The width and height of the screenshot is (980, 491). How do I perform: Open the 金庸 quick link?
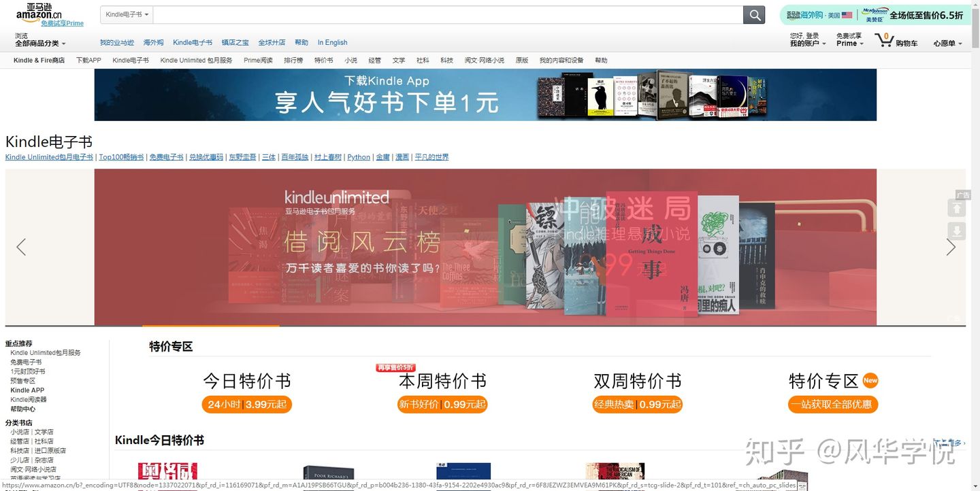coord(383,157)
